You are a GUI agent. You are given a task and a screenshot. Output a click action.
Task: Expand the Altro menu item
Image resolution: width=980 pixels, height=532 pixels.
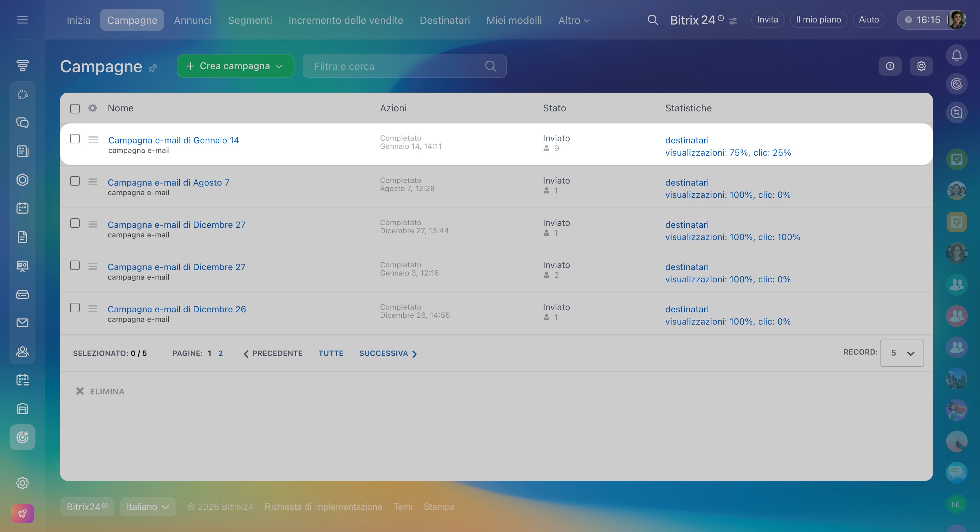(573, 20)
